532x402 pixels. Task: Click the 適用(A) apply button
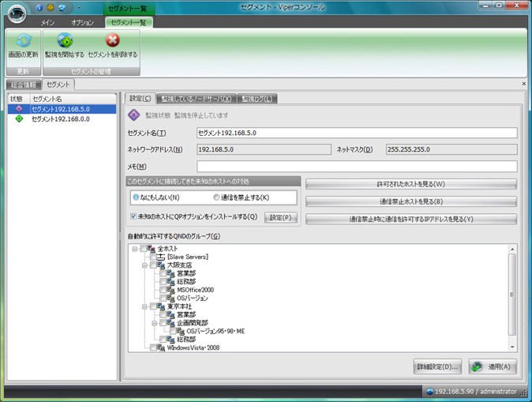click(493, 366)
